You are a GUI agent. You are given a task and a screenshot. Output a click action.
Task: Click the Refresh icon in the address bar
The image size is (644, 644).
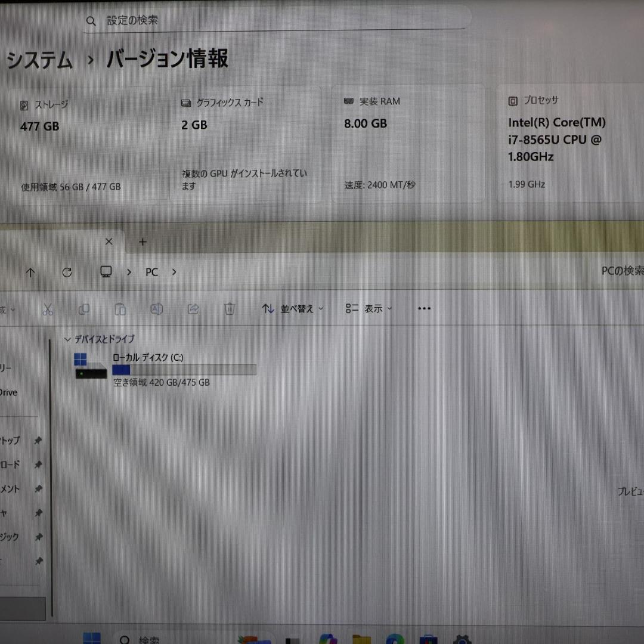click(x=67, y=272)
